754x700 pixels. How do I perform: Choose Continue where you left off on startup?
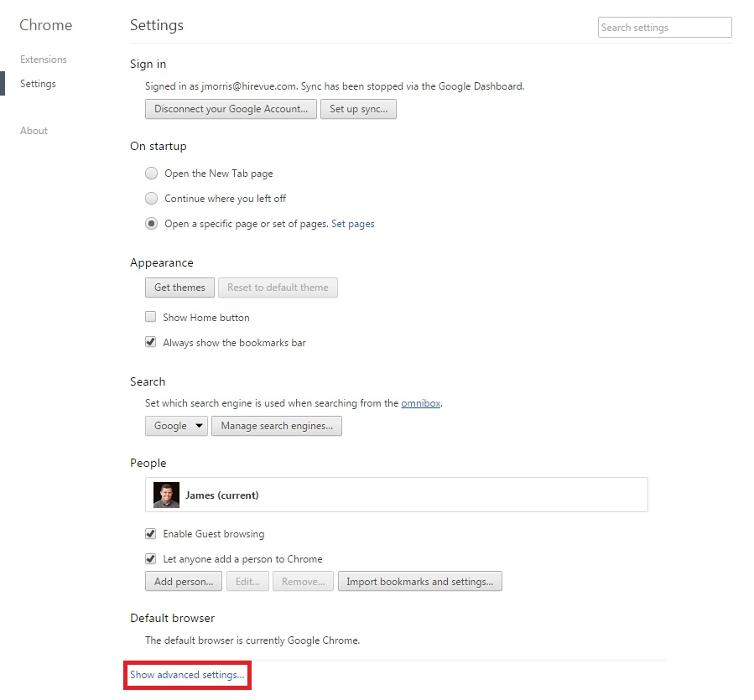click(151, 199)
